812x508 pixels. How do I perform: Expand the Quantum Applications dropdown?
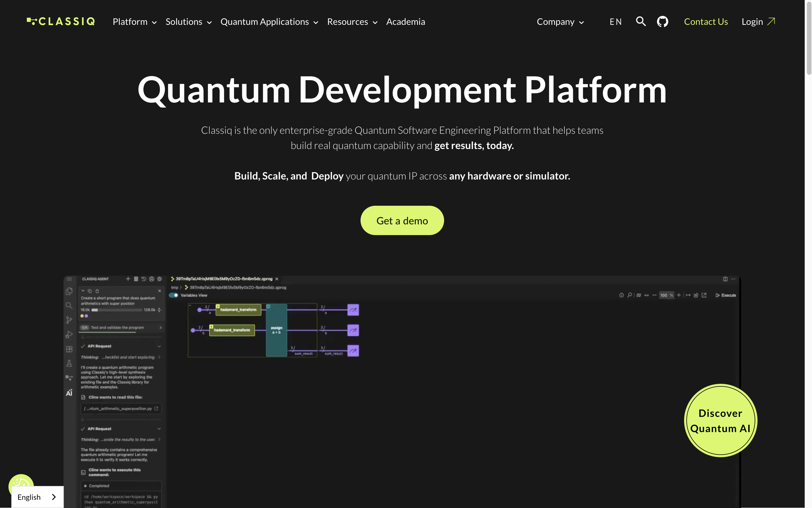coord(270,22)
